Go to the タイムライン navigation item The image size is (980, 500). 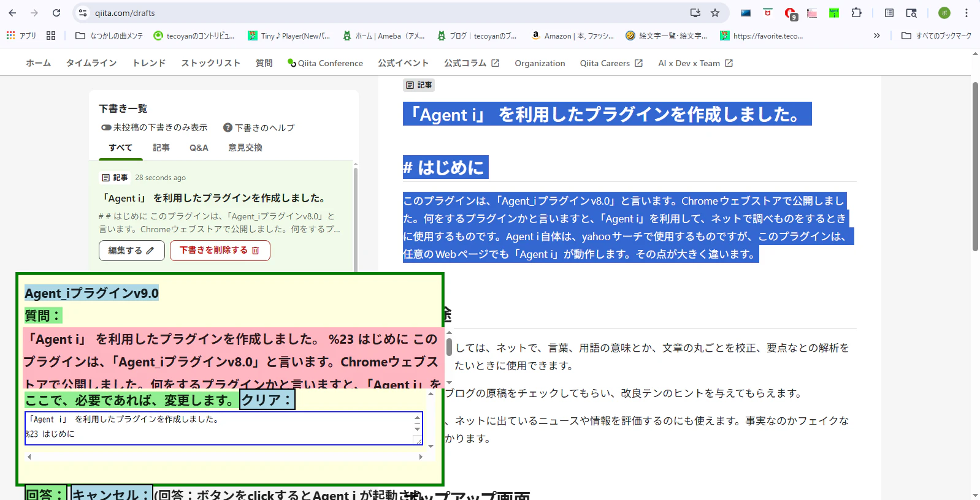[x=91, y=63]
